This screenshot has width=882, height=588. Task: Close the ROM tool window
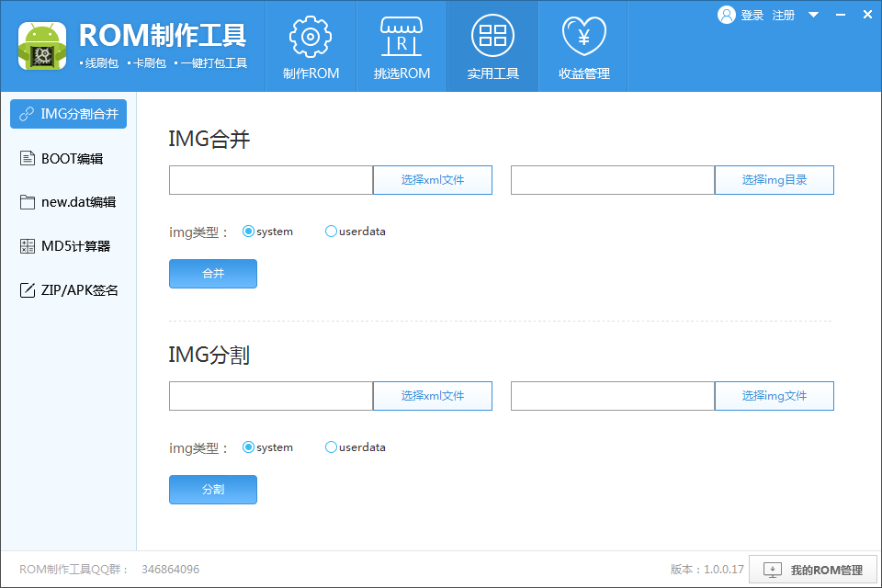[867, 15]
